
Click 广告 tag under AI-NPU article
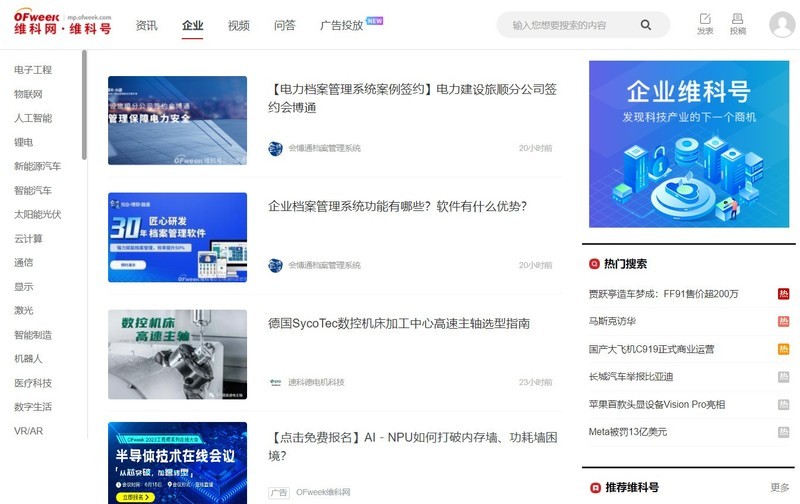click(279, 493)
